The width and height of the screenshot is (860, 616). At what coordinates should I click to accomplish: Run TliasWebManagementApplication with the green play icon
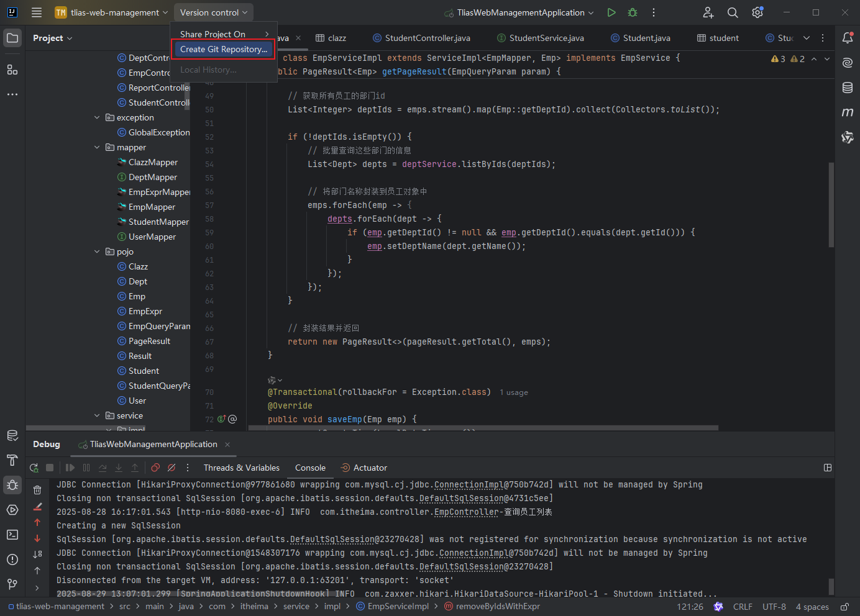tap(611, 12)
